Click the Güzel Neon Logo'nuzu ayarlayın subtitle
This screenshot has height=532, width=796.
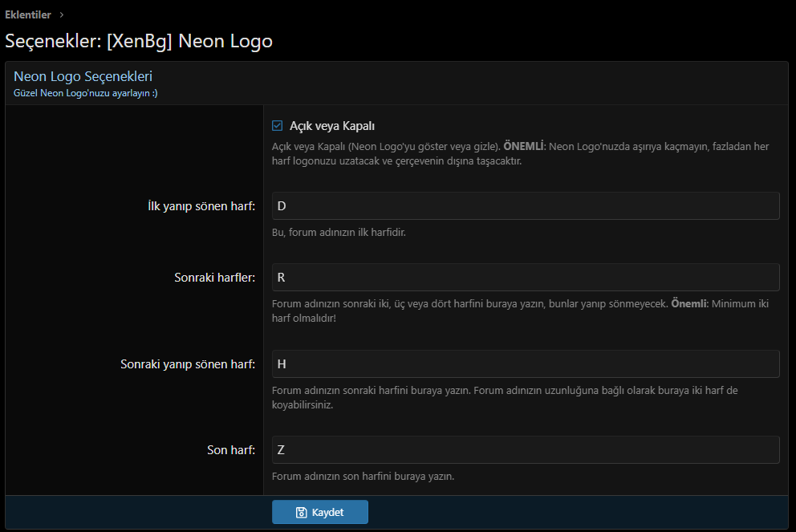(85, 93)
